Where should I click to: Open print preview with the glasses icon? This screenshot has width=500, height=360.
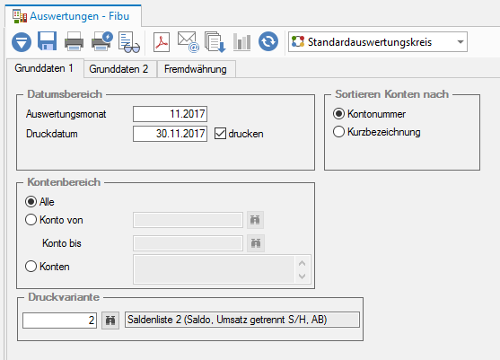[129, 42]
